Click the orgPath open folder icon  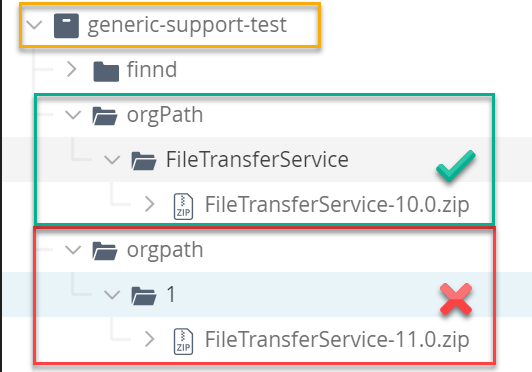pyautogui.click(x=105, y=116)
